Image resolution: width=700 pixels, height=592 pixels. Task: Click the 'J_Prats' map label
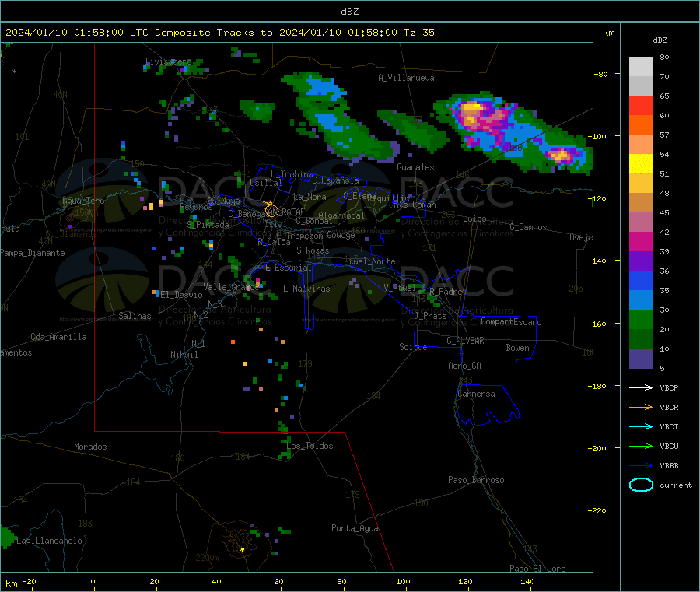pyautogui.click(x=430, y=316)
